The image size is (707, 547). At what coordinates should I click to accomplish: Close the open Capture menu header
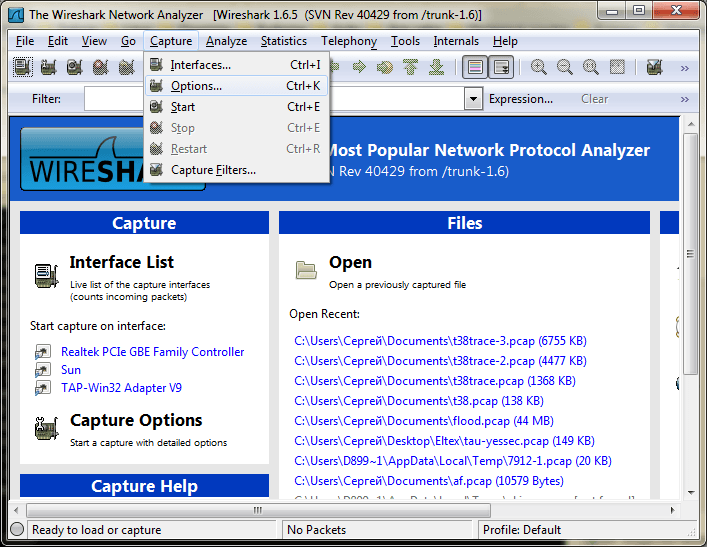[x=171, y=41]
